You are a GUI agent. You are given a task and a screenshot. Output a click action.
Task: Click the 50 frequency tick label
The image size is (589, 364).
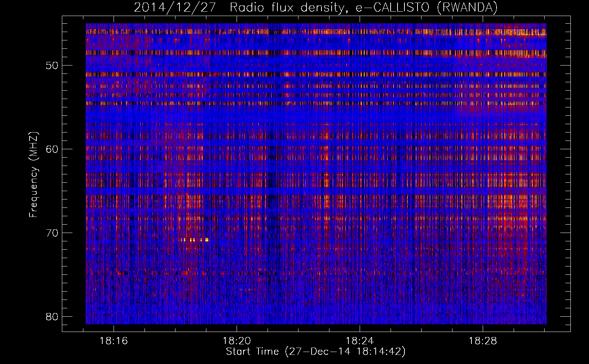pyautogui.click(x=52, y=66)
